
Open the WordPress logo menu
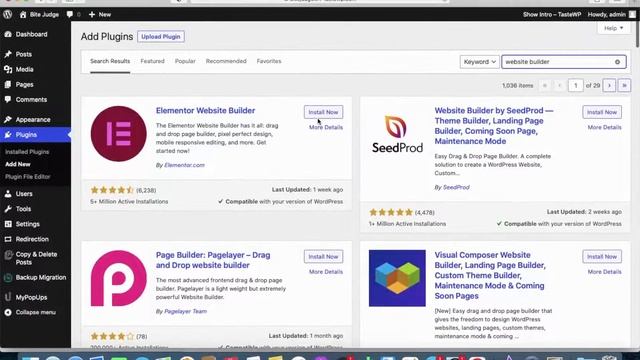pyautogui.click(x=7, y=14)
